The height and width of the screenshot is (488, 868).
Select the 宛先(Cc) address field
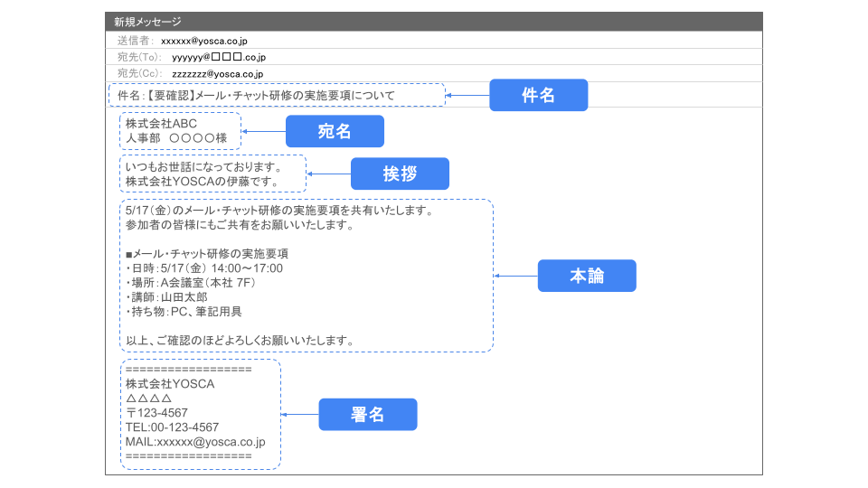coord(217,74)
